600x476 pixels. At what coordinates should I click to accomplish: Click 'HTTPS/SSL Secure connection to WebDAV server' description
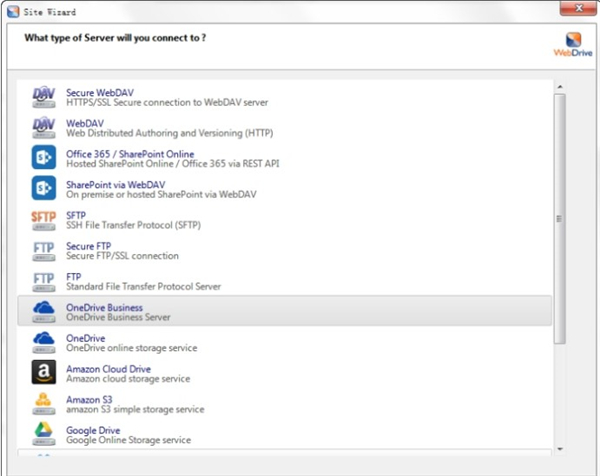(x=167, y=103)
